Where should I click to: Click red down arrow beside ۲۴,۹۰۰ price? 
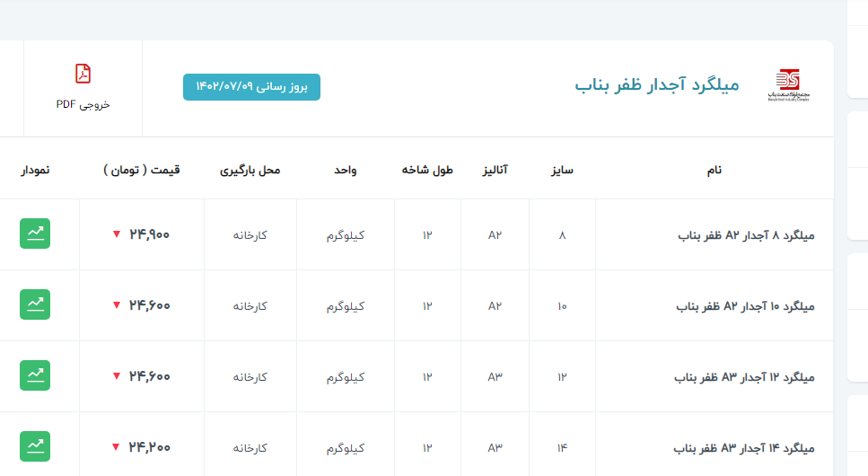(x=116, y=234)
